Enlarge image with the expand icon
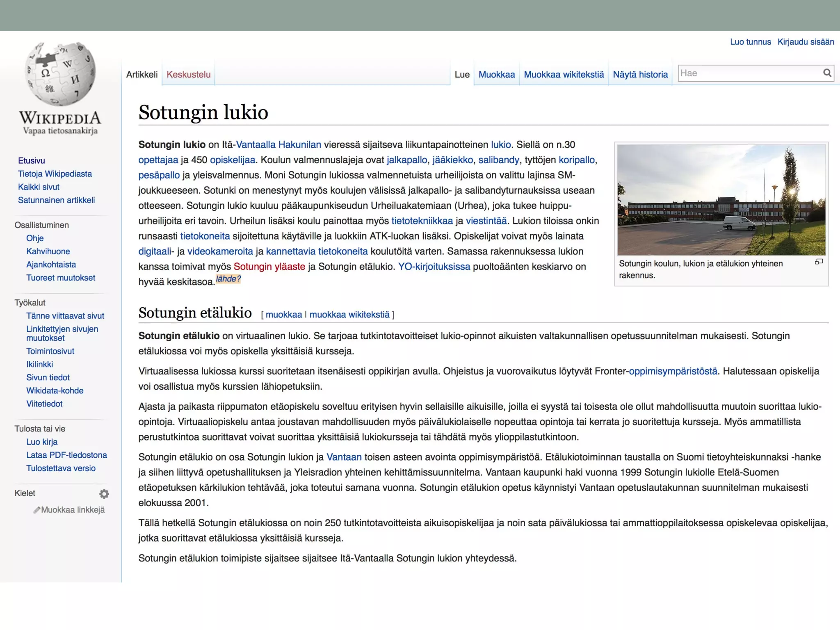 coord(819,262)
